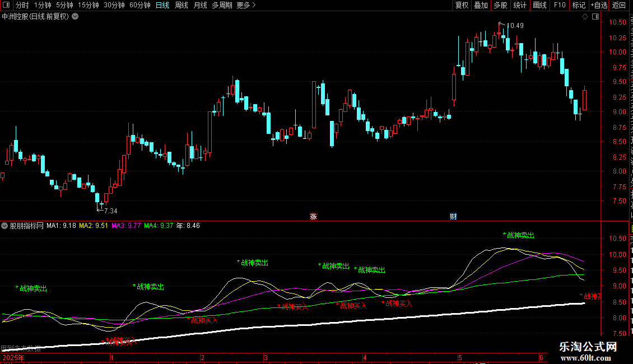
Task: Click the month 5 label on time axis
Action: 460,357
